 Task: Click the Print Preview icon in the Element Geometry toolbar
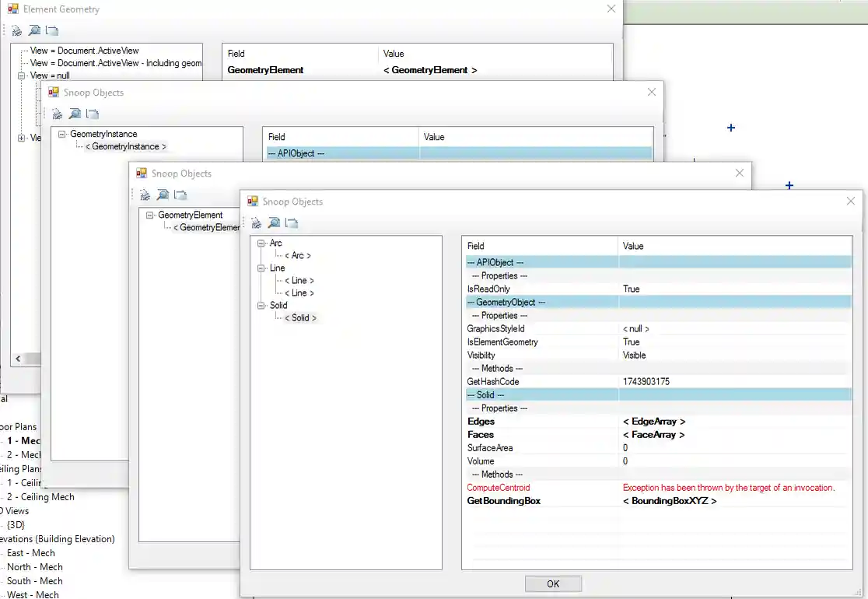[34, 31]
